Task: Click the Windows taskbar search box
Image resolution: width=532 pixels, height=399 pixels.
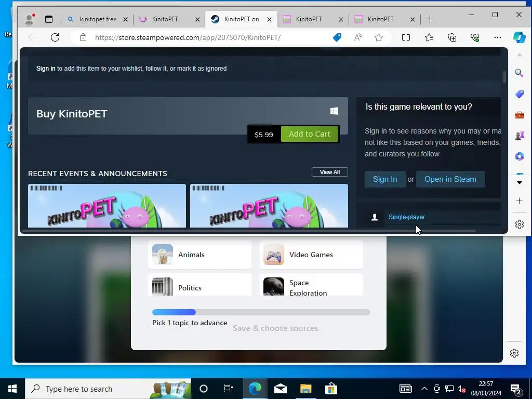Action: pos(108,389)
